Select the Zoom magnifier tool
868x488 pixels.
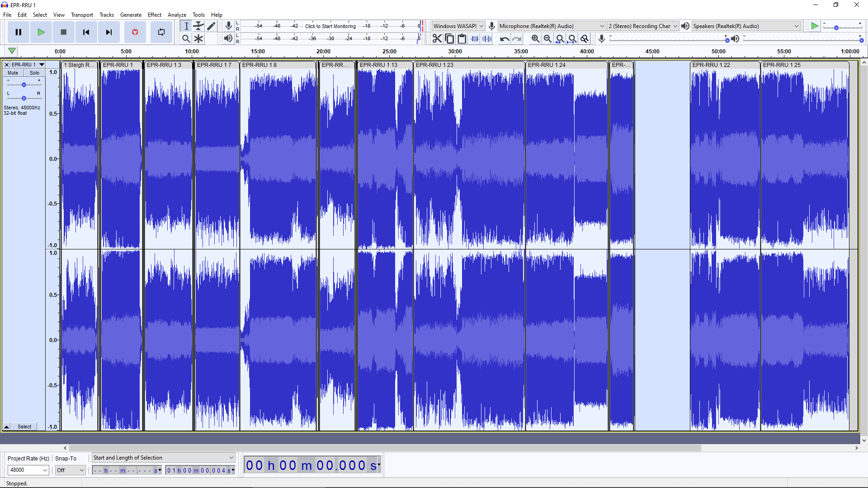[186, 39]
